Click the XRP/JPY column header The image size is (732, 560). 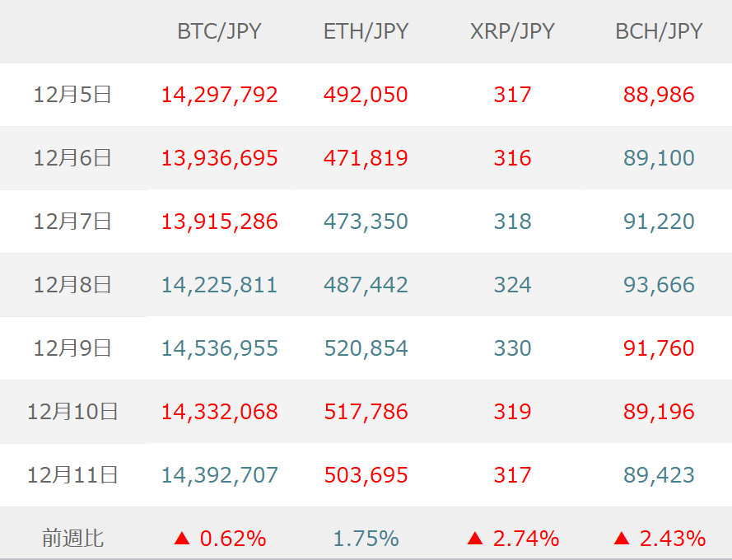[x=512, y=31]
